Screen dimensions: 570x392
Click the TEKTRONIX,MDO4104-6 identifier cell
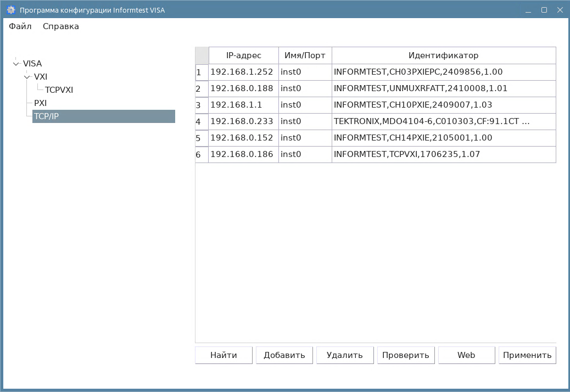pyautogui.click(x=444, y=121)
